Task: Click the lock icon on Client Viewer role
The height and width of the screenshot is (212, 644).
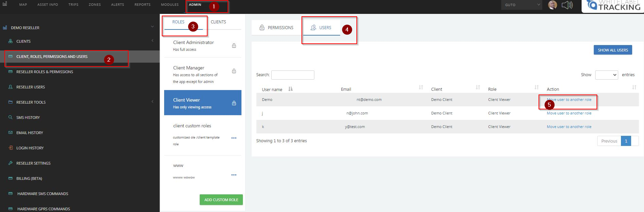Action: pyautogui.click(x=234, y=103)
